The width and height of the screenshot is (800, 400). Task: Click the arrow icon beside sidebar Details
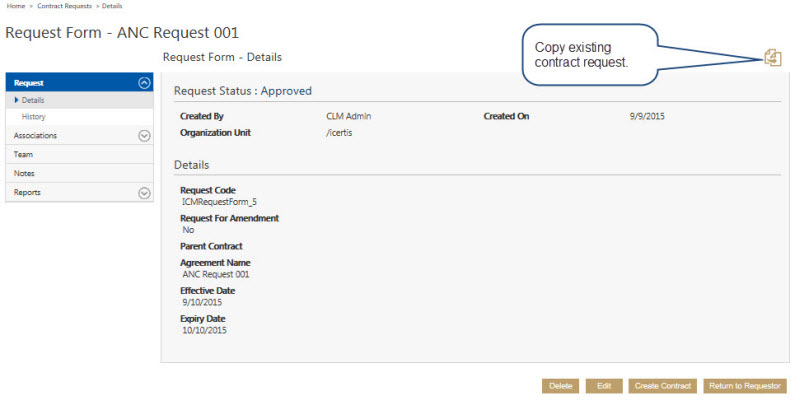click(x=17, y=100)
